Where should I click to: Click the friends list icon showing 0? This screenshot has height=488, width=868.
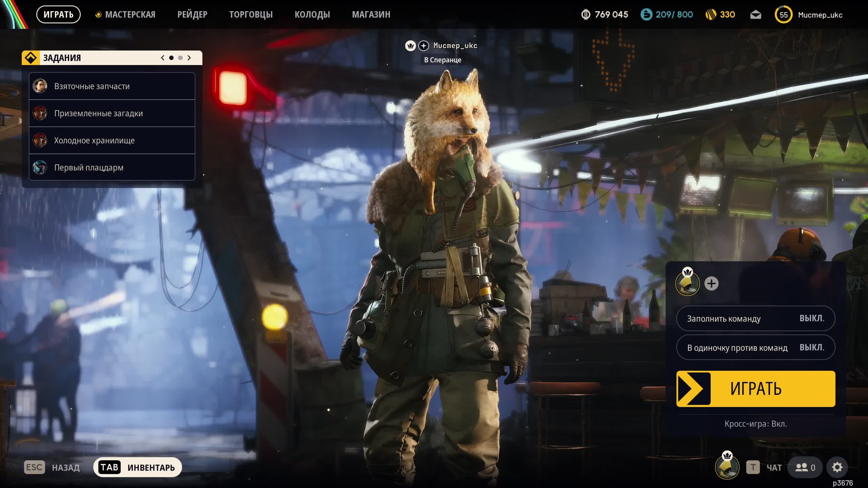(805, 468)
